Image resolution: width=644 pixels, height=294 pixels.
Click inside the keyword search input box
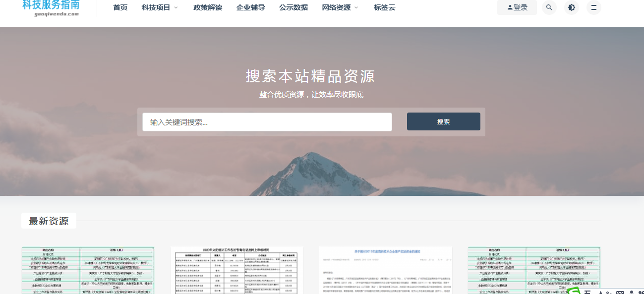click(268, 121)
